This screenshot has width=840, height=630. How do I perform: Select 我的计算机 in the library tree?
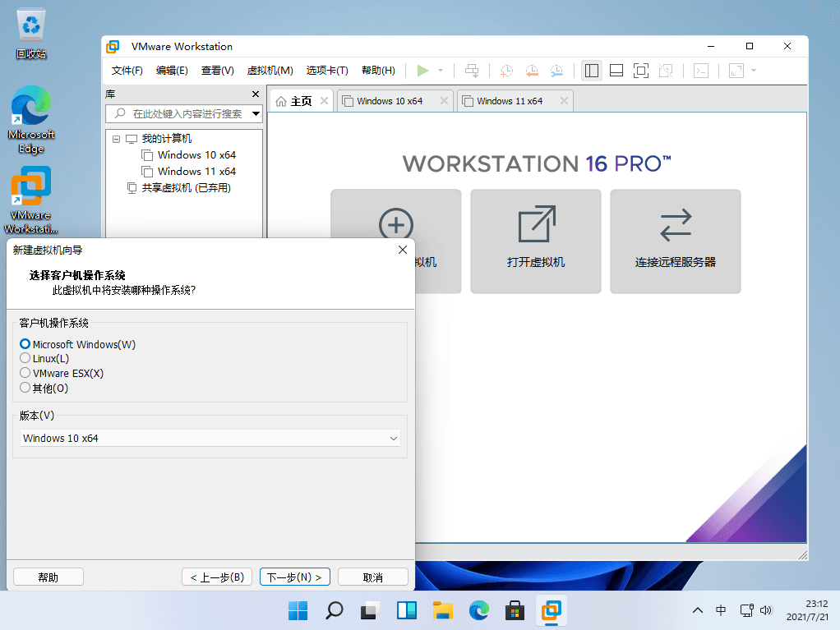[167, 139]
